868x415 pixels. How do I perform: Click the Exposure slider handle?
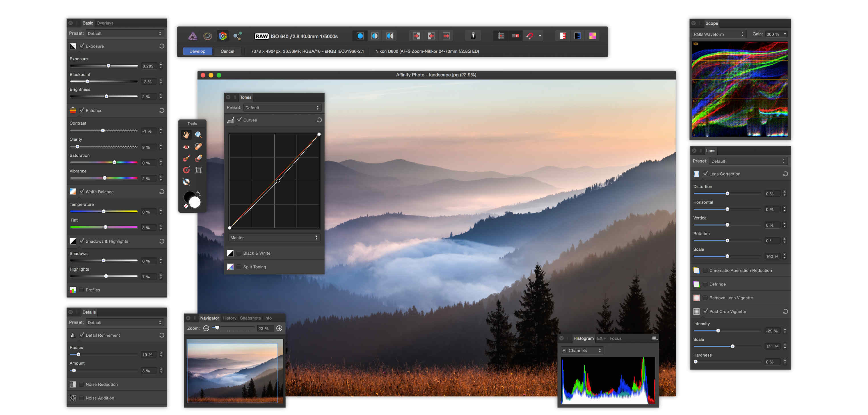coord(109,66)
